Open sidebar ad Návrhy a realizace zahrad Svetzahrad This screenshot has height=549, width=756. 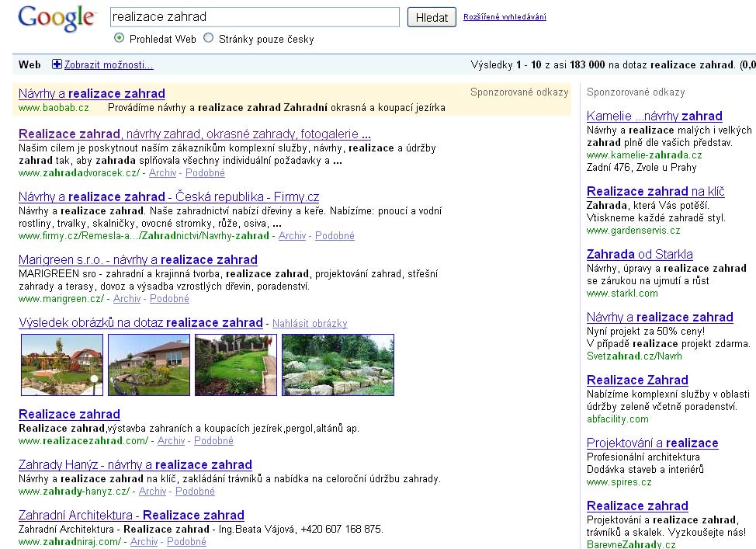click(x=660, y=318)
